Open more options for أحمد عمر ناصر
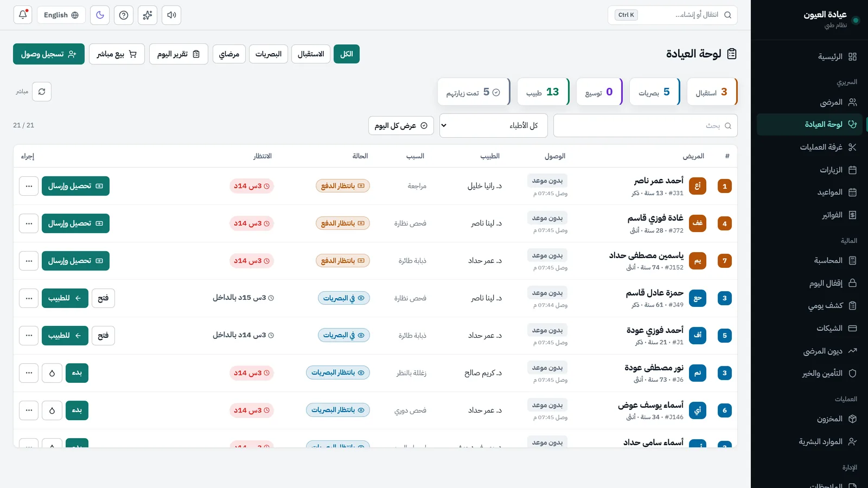The height and width of the screenshot is (488, 868). [x=29, y=186]
